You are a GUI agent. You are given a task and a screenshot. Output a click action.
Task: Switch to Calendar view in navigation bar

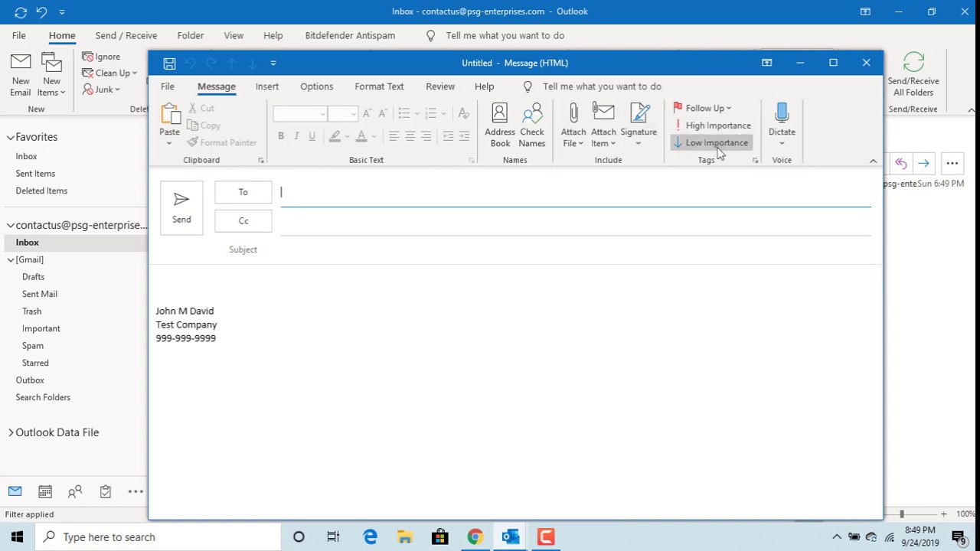pyautogui.click(x=45, y=492)
